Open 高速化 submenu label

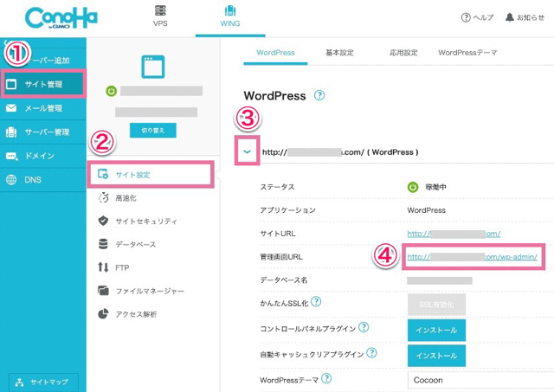(126, 198)
